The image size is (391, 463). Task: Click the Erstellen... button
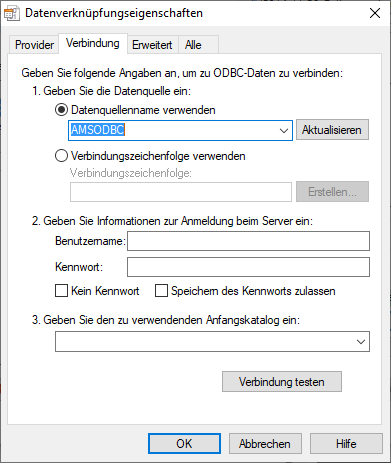coord(332,192)
